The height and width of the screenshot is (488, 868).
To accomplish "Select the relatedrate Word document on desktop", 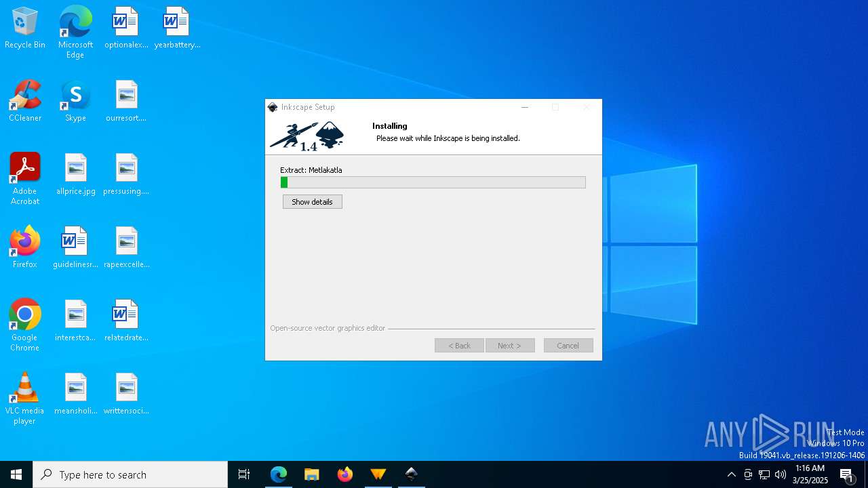I will pyautogui.click(x=126, y=321).
